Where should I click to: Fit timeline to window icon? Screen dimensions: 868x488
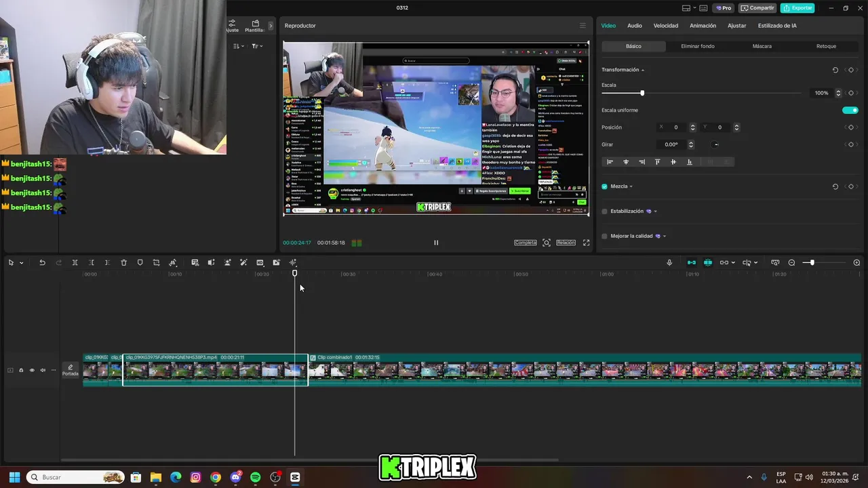tap(774, 262)
